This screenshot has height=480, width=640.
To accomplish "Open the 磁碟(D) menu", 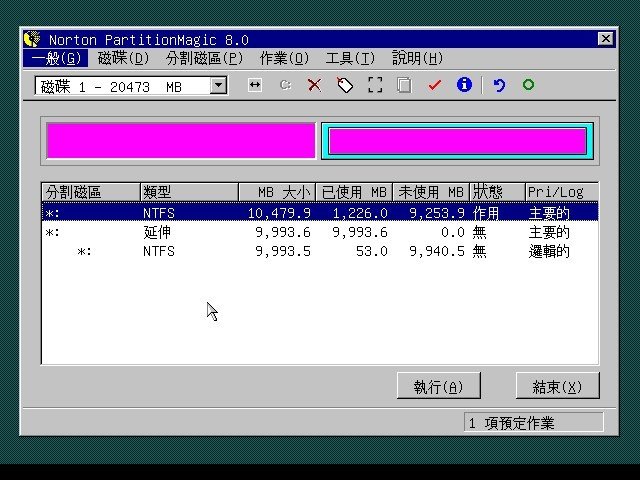I will click(123, 58).
